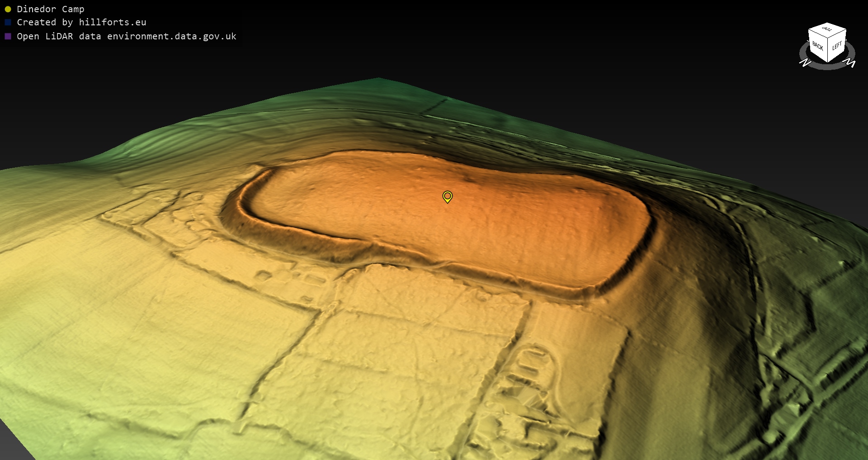Switch to LEFT view on the cube
This screenshot has width=868, height=460.
(837, 46)
